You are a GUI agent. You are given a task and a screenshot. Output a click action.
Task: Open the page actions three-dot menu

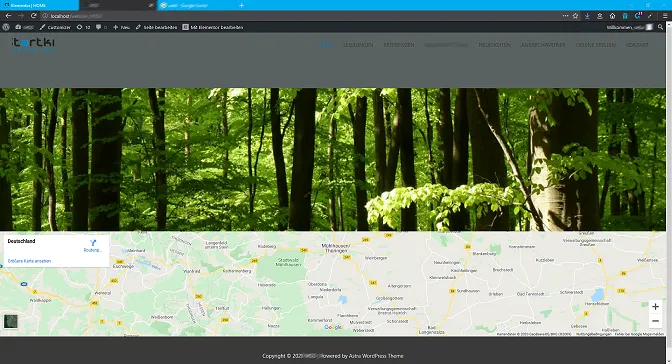point(565,16)
